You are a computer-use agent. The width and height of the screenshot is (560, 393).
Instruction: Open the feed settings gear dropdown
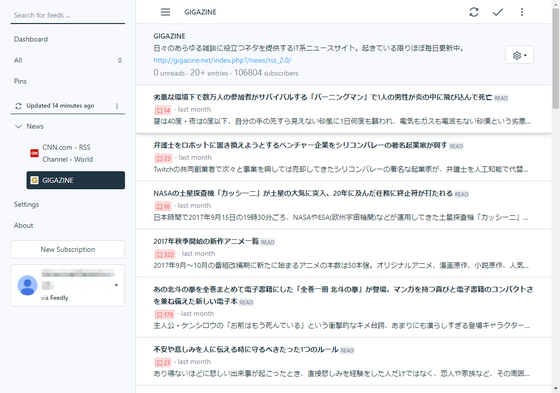point(519,55)
